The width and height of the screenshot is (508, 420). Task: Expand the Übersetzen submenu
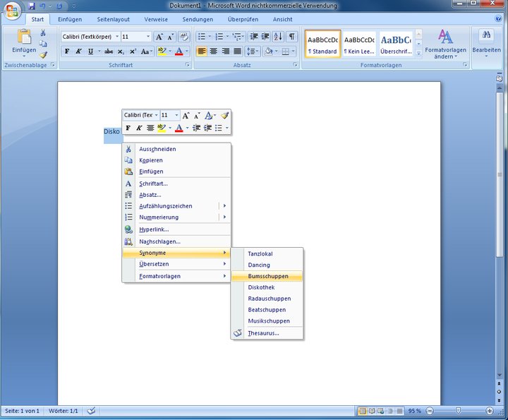point(176,264)
